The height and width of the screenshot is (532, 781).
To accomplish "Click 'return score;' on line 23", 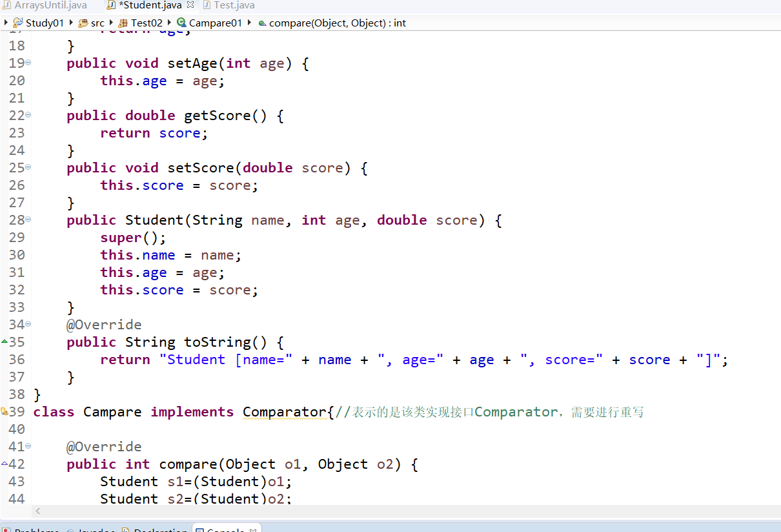I will point(155,133).
